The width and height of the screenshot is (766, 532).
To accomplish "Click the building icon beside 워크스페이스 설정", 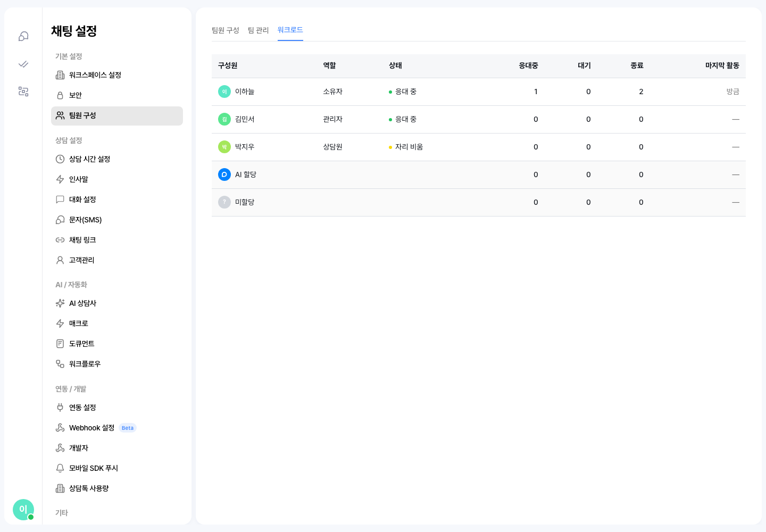I will click(60, 75).
